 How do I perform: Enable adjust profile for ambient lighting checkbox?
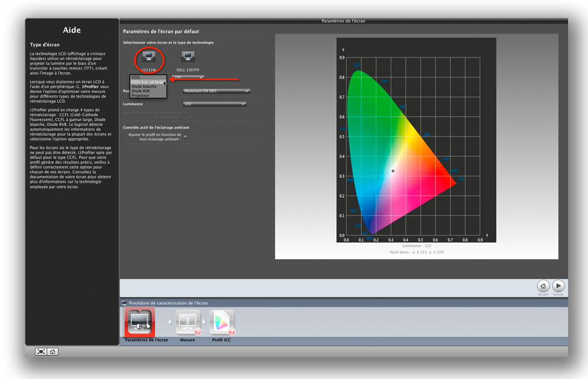(x=185, y=137)
